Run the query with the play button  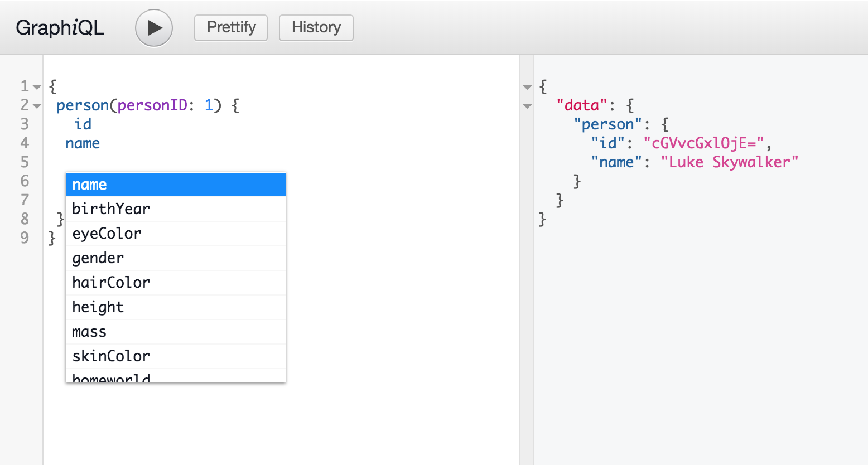coord(154,28)
